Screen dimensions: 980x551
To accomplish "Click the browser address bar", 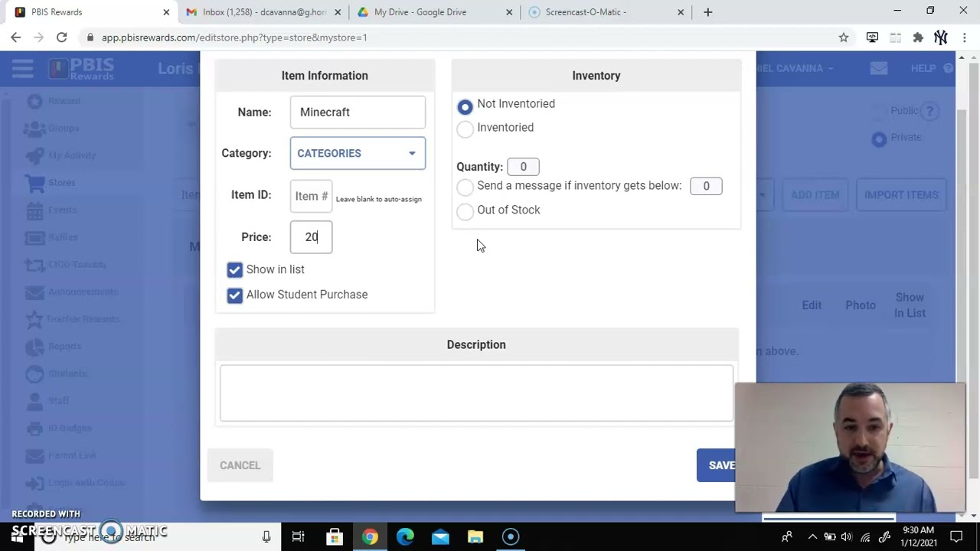I will pos(459,37).
